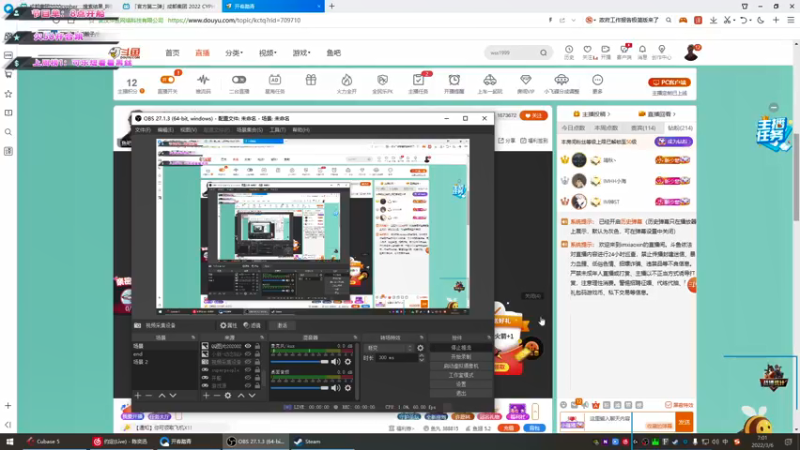Open 星海任务 AD icon in Douyu toolbar

(274, 84)
